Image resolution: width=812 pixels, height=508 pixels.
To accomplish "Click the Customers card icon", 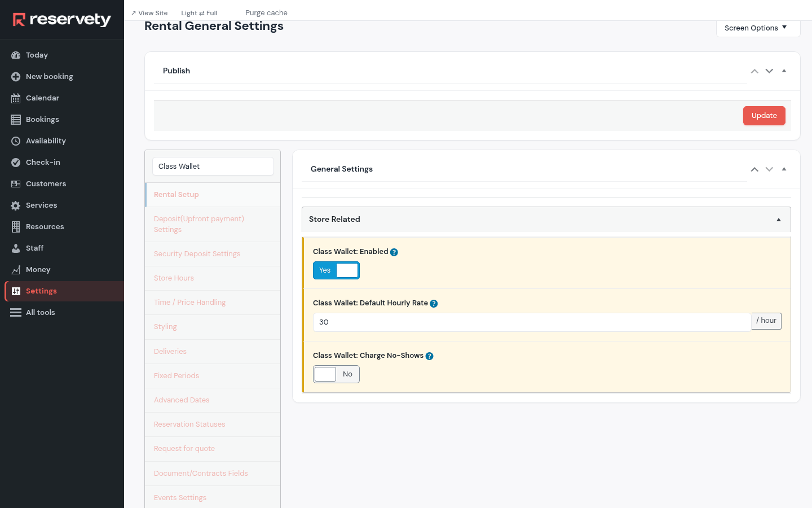I will click(x=16, y=184).
